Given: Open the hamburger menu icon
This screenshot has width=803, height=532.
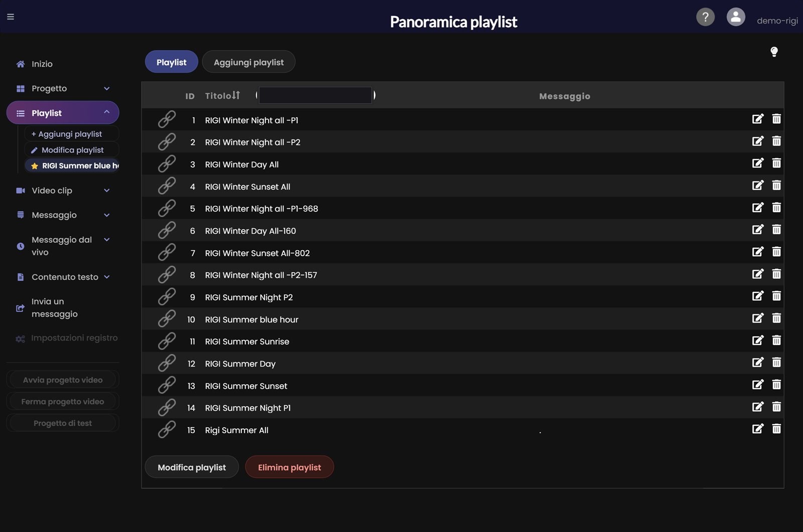Looking at the screenshot, I should click(x=11, y=17).
